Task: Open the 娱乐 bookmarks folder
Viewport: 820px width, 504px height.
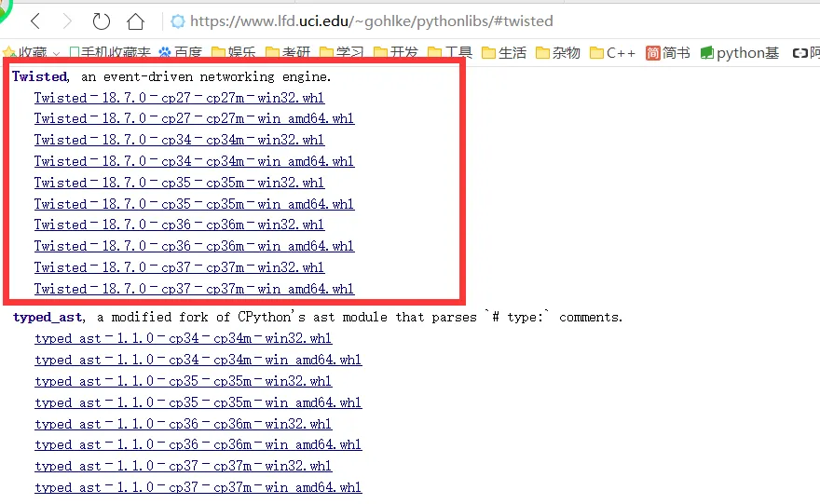Action: pyautogui.click(x=234, y=52)
